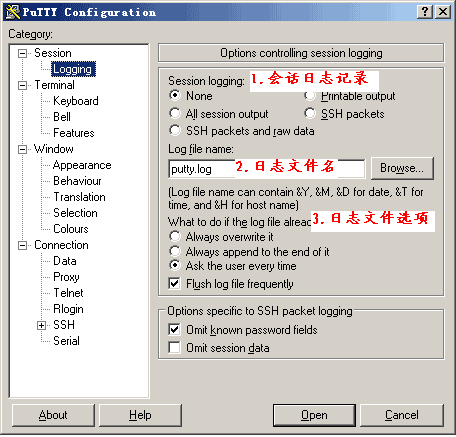Click the PuTTY icon in title bar
456x437 pixels.
[x=13, y=12]
